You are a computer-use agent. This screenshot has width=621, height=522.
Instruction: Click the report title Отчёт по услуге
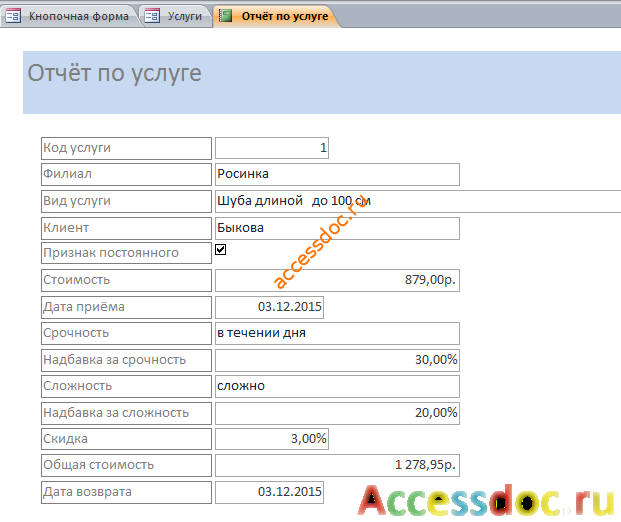pyautogui.click(x=114, y=74)
